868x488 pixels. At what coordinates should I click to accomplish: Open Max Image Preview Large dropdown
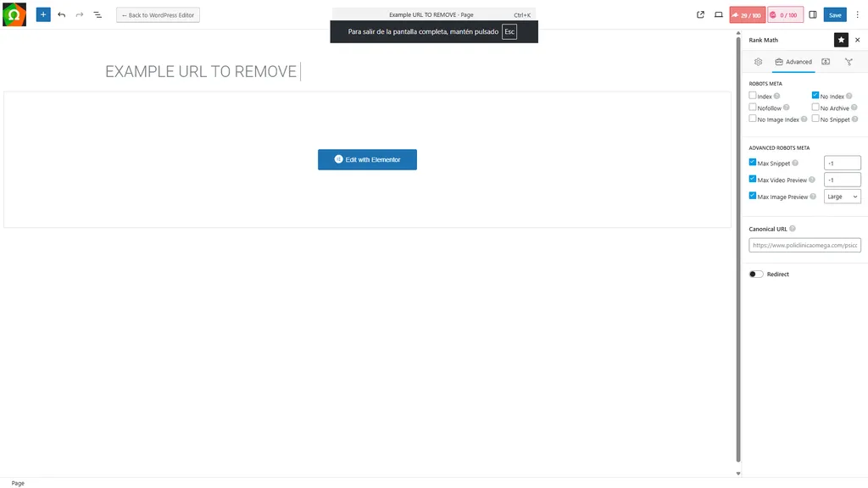[842, 197]
